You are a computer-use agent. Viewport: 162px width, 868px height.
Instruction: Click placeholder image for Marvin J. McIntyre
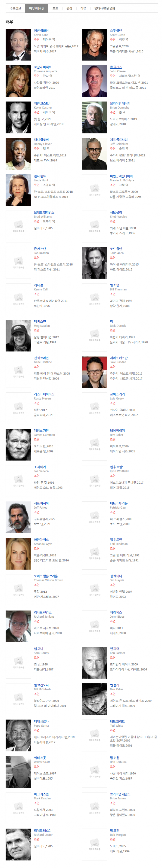94,190
